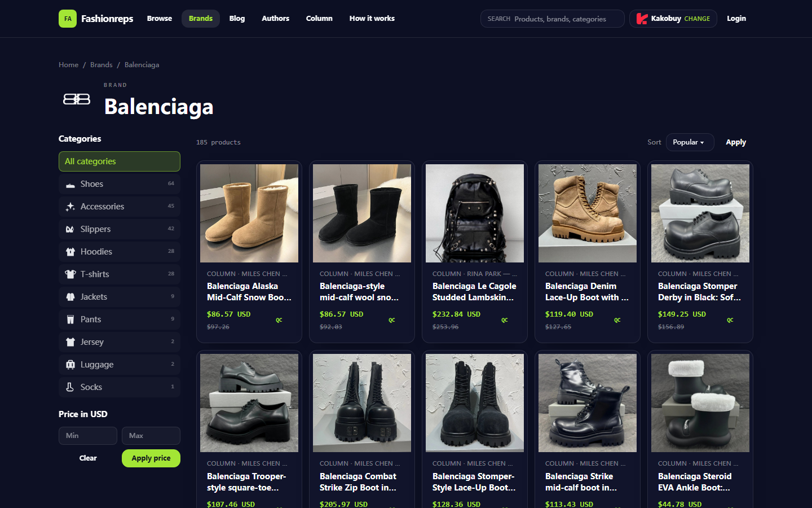Viewport: 812px width, 508px height.
Task: Click the Max price input
Action: [x=151, y=436]
